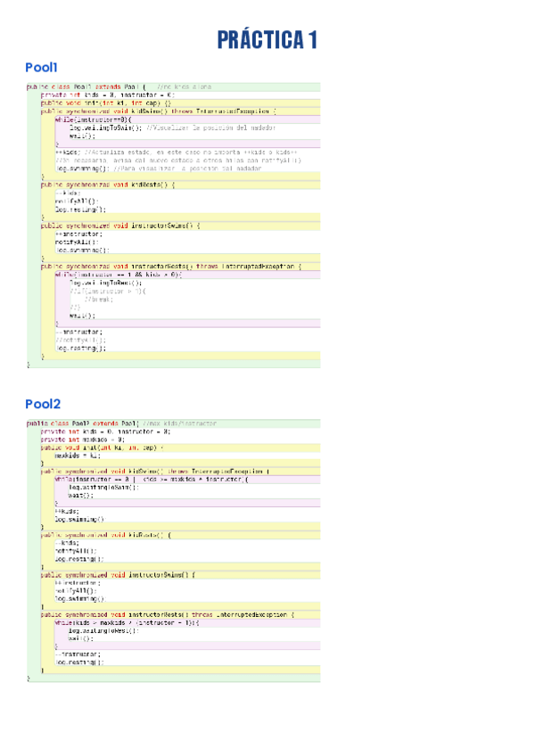Click the Pool2 section heading
The width and height of the screenshot is (535, 756).
coord(43,404)
